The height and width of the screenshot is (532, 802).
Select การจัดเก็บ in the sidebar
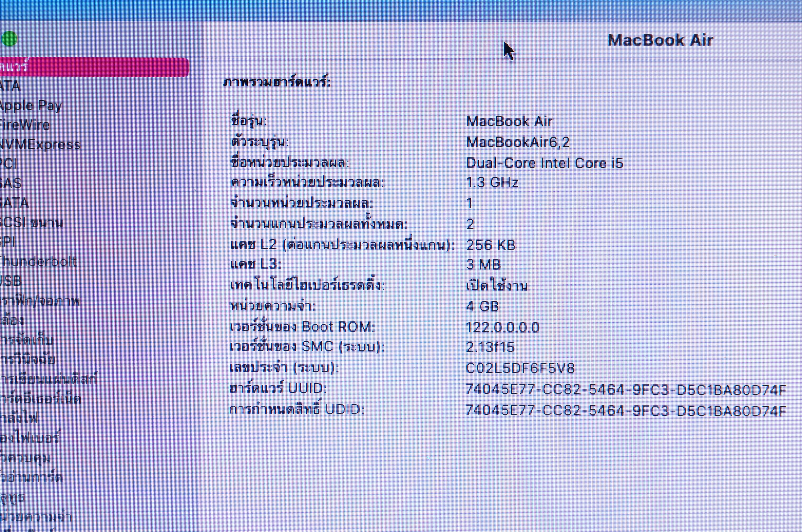tap(27, 340)
